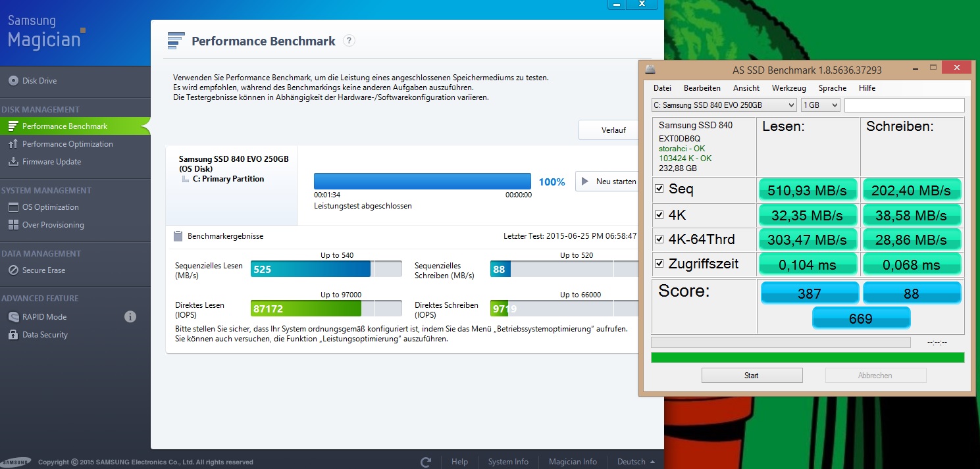This screenshot has width=980, height=469.
Task: Click Seq write result 202,40 MB/s
Action: 912,191
